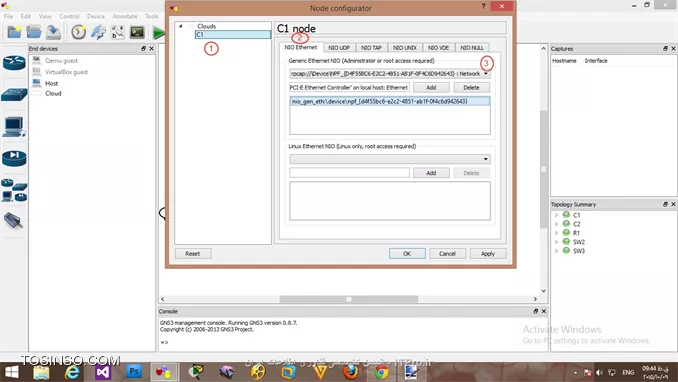Switch to the NIO TAP tab
678x382 pixels.
tap(371, 48)
